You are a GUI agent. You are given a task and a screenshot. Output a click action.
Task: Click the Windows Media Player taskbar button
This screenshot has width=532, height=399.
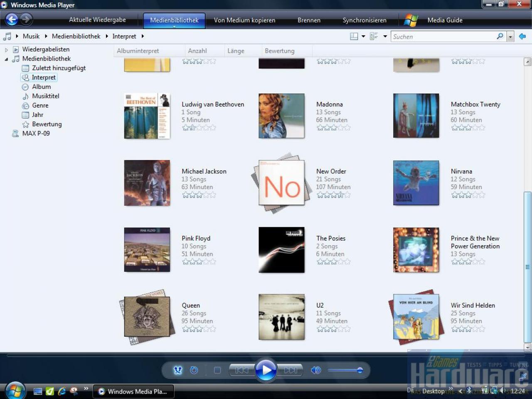click(133, 392)
